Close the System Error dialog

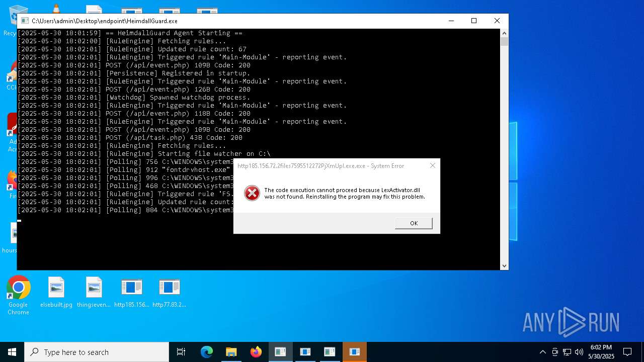click(x=432, y=166)
